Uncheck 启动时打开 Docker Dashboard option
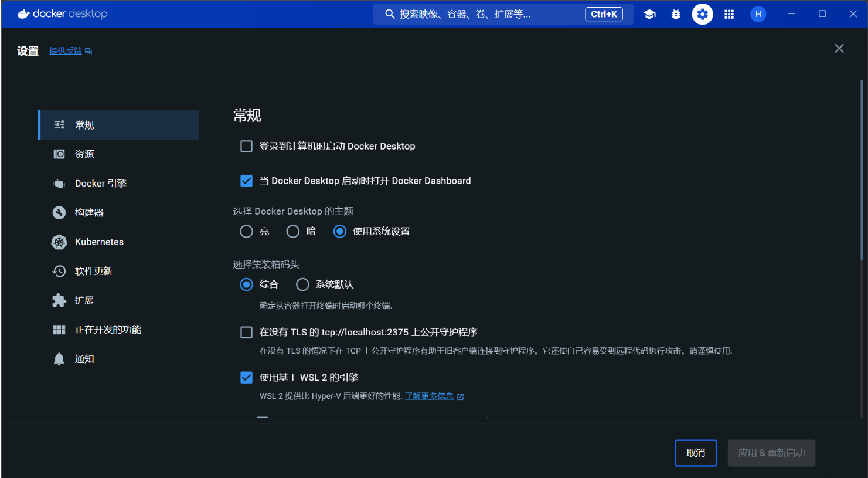Image resolution: width=868 pixels, height=478 pixels. click(247, 181)
